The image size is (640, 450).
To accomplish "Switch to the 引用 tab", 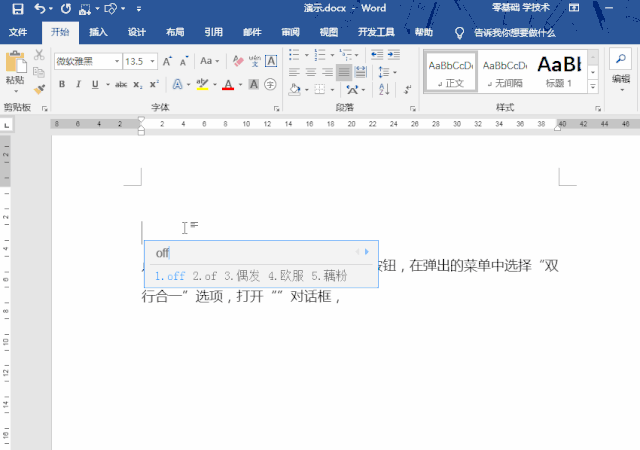I will pyautogui.click(x=213, y=32).
